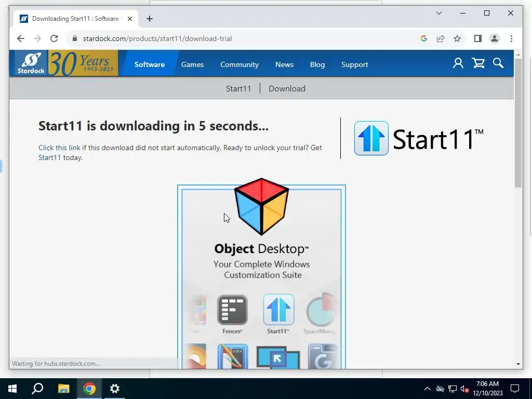Click the Object Desktop cube logo
532x399 pixels.
(x=261, y=206)
